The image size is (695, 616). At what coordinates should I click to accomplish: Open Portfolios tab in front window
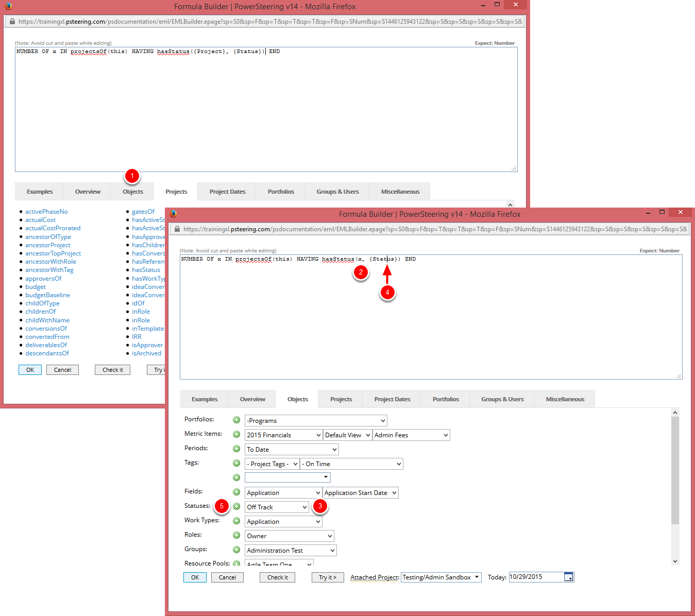pos(446,399)
